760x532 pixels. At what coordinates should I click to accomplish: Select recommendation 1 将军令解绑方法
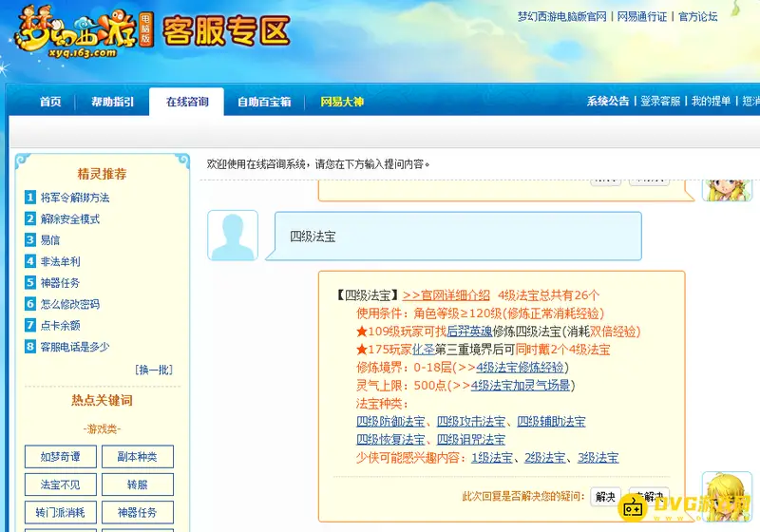pyautogui.click(x=75, y=198)
